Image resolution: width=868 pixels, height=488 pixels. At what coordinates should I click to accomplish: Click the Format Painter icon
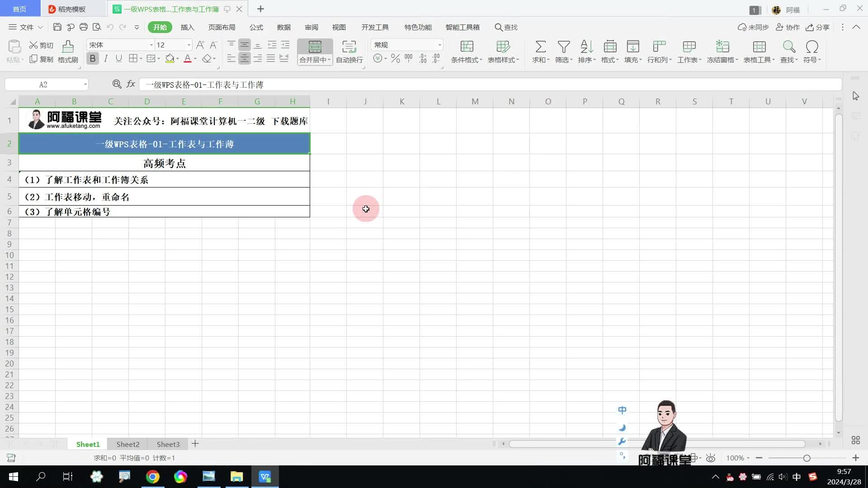click(x=68, y=51)
